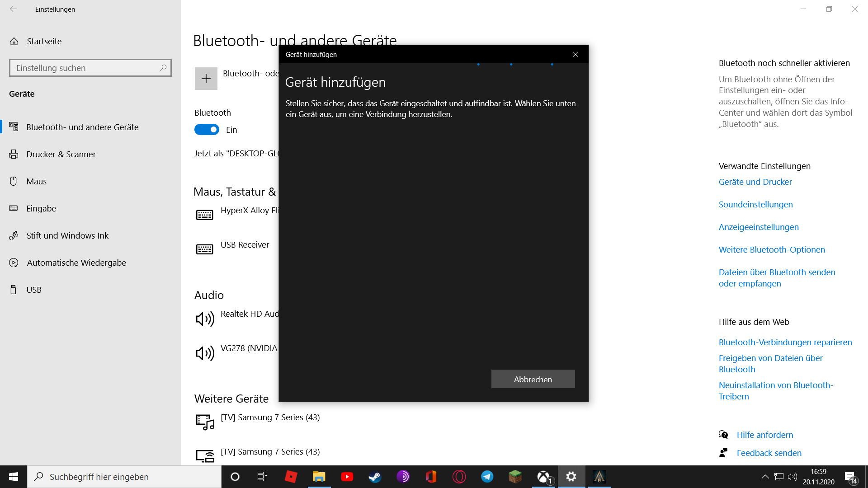Click Hilfe anfordern link
Screen dimensions: 868x488
[x=765, y=435]
